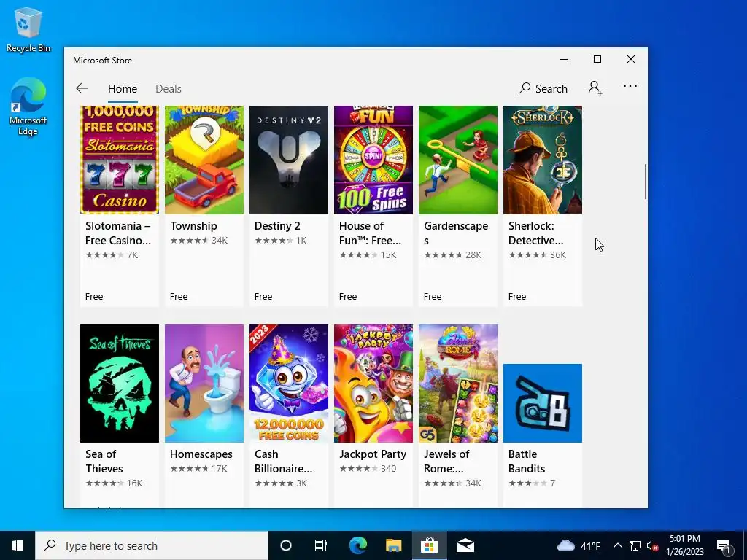Click the House of Fun title text
747x560 pixels.
(370, 233)
